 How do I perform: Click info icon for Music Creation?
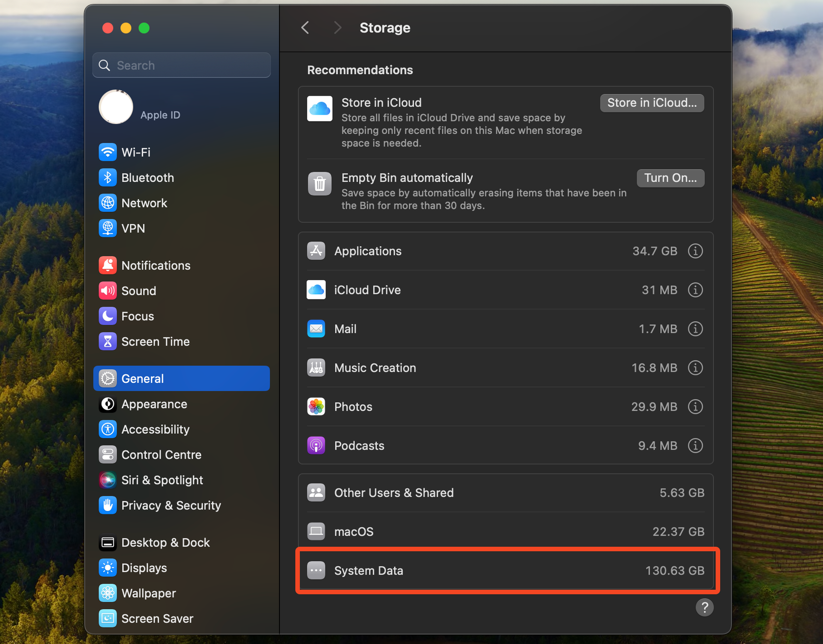tap(695, 368)
